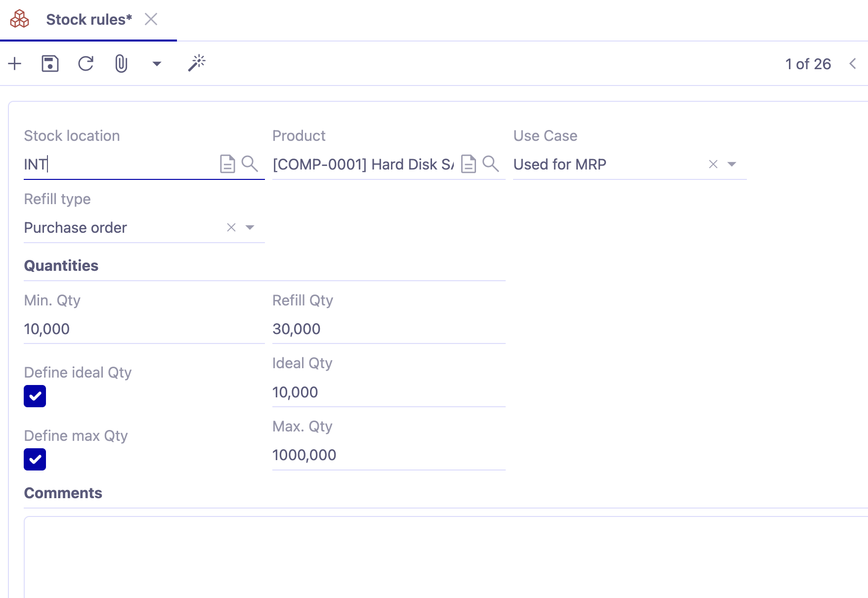The image size is (868, 598).
Task: Save the current stock rule
Action: click(x=49, y=63)
